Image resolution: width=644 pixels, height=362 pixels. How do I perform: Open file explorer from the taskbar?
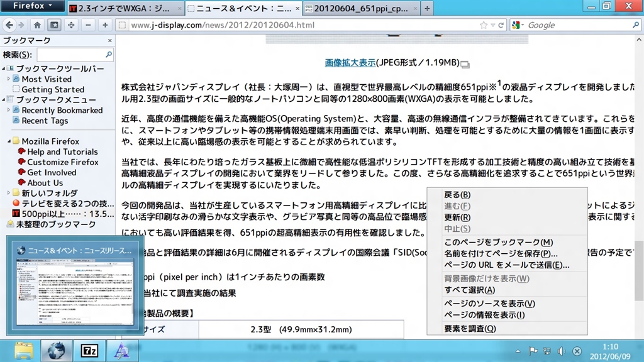[23, 351]
